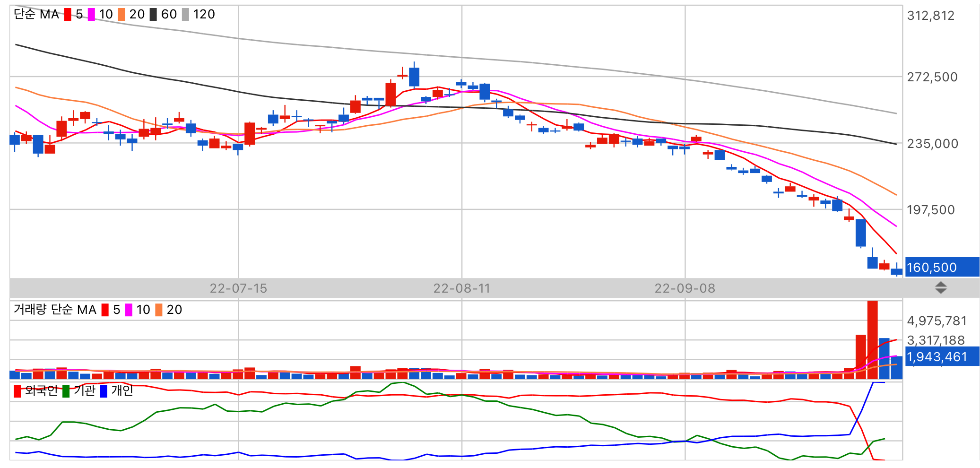
Task: Click the 22-09-08 date label
Action: click(x=685, y=288)
